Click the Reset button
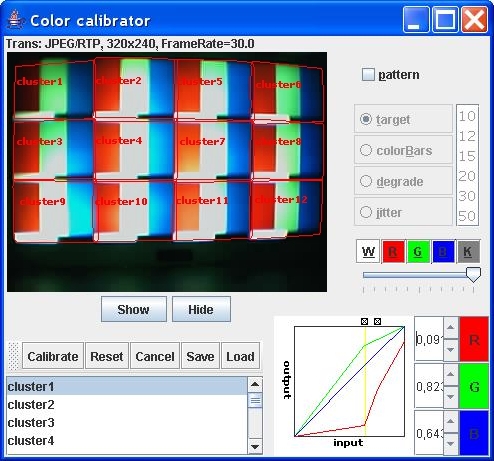The height and width of the screenshot is (461, 494). click(x=107, y=356)
